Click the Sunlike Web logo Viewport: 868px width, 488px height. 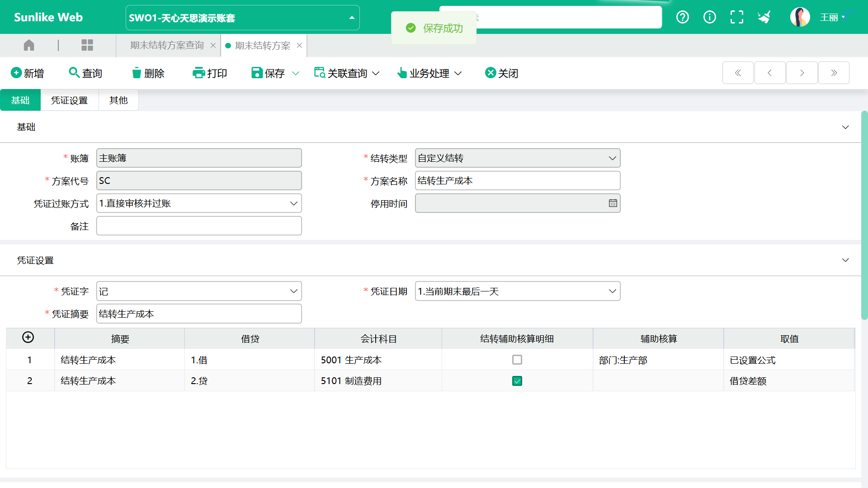[48, 17]
